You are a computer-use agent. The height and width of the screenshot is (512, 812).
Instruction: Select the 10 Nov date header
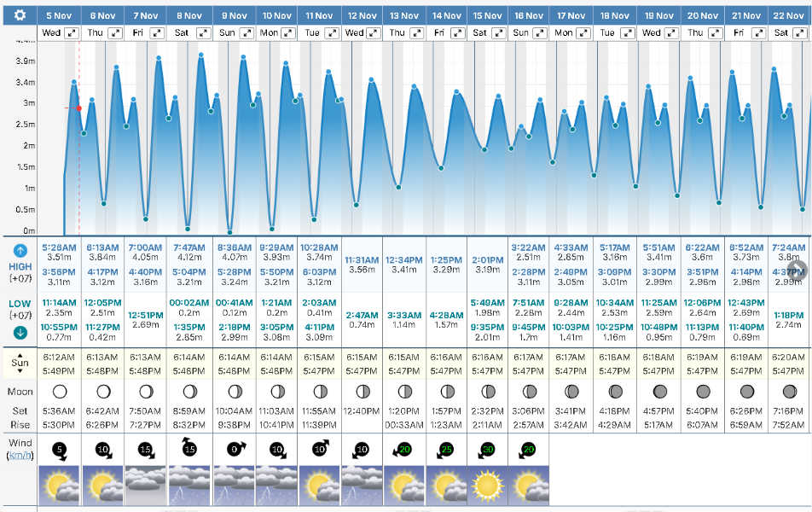tap(275, 15)
